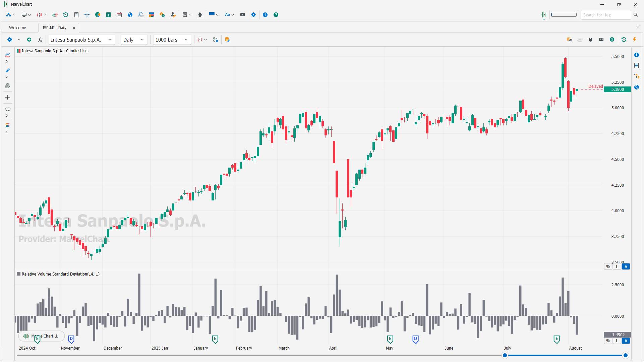644x362 pixels.
Task: Click the Search for Help input field
Action: (x=606, y=15)
